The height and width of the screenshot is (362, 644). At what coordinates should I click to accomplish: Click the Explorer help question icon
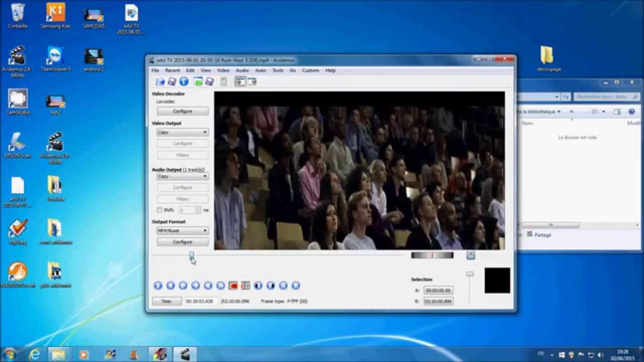coord(632,112)
